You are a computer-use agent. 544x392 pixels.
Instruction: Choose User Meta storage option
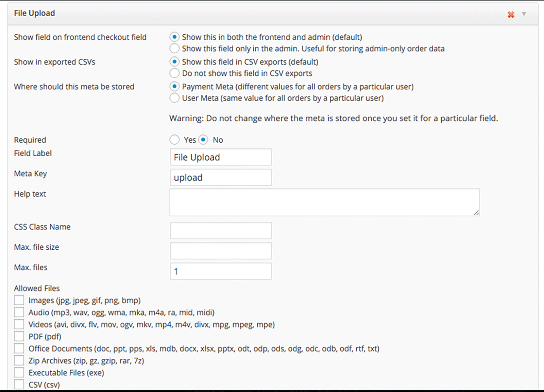tap(174, 98)
